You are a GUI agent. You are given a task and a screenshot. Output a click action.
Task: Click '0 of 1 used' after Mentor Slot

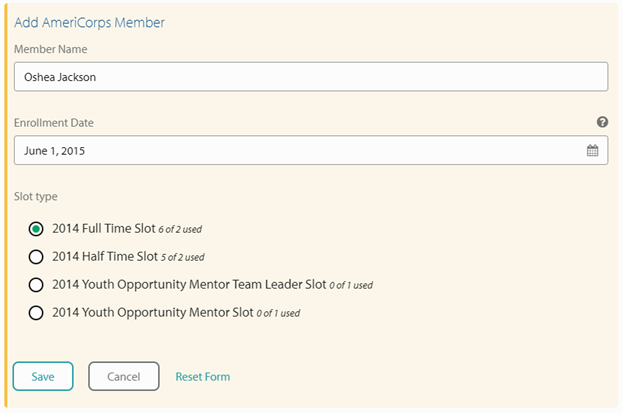pos(278,314)
